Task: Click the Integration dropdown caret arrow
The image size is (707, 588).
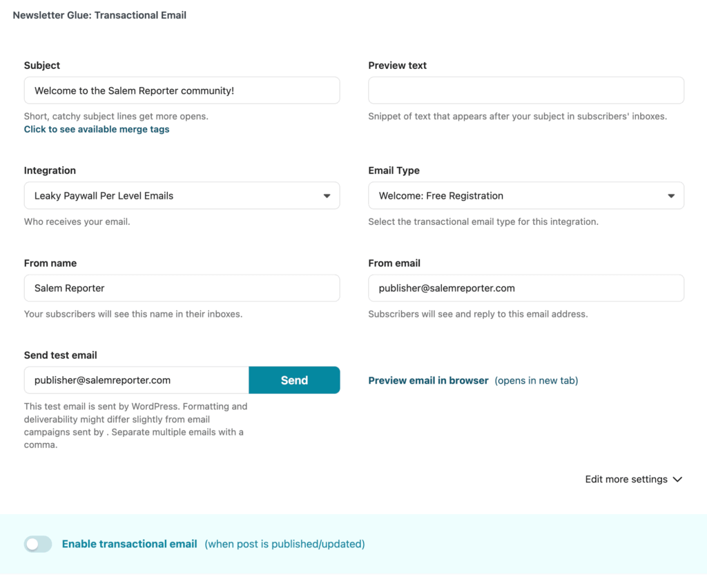Action: [327, 196]
